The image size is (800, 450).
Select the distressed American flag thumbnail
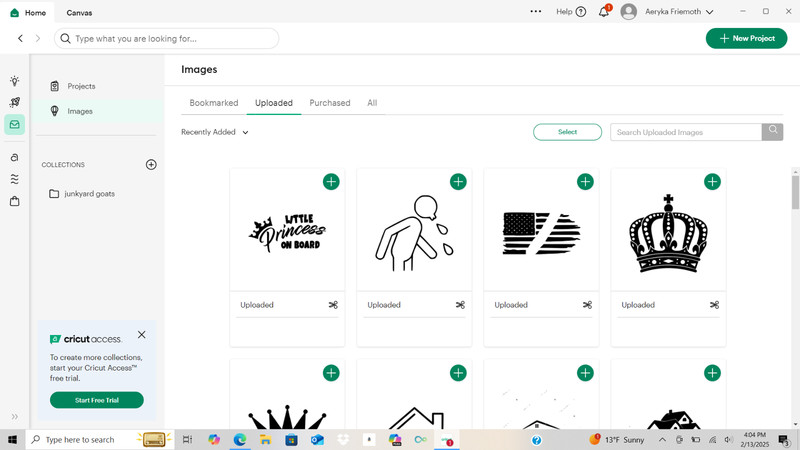tap(541, 234)
